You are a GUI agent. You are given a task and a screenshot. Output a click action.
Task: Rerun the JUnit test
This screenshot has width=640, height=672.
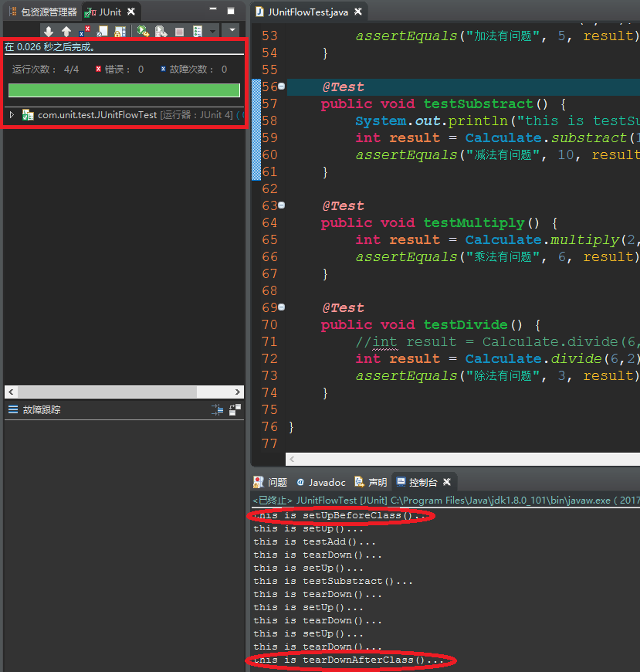[143, 31]
